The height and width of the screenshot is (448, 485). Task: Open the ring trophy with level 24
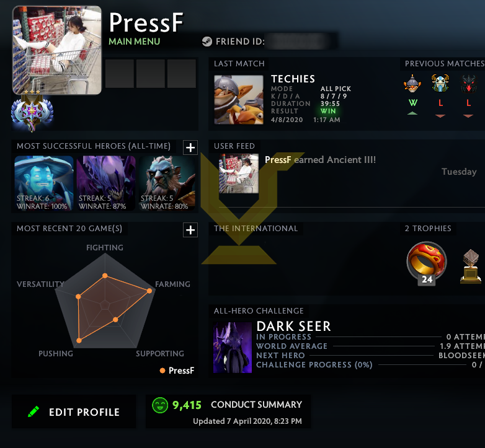[427, 263]
